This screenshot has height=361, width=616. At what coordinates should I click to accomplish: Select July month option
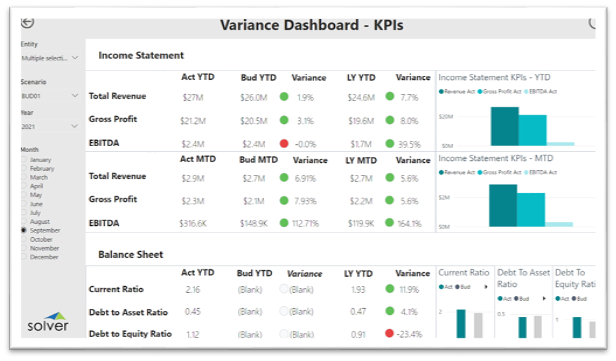(x=32, y=213)
